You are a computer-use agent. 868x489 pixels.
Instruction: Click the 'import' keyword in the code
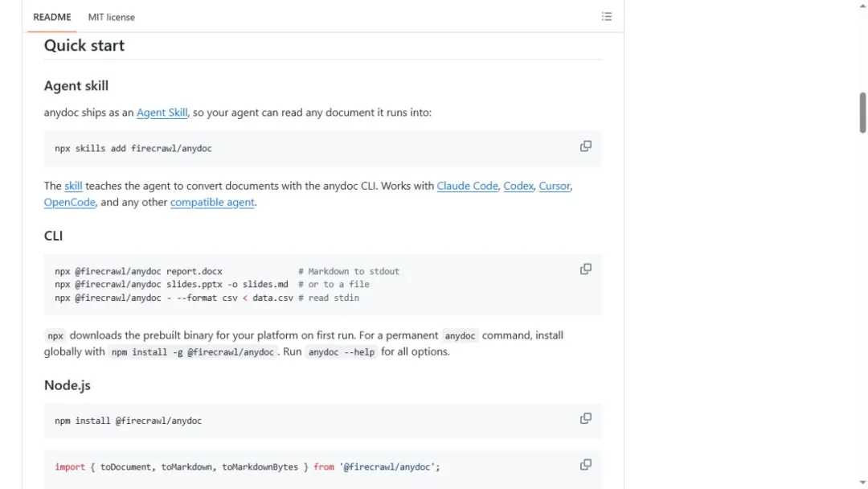point(70,467)
